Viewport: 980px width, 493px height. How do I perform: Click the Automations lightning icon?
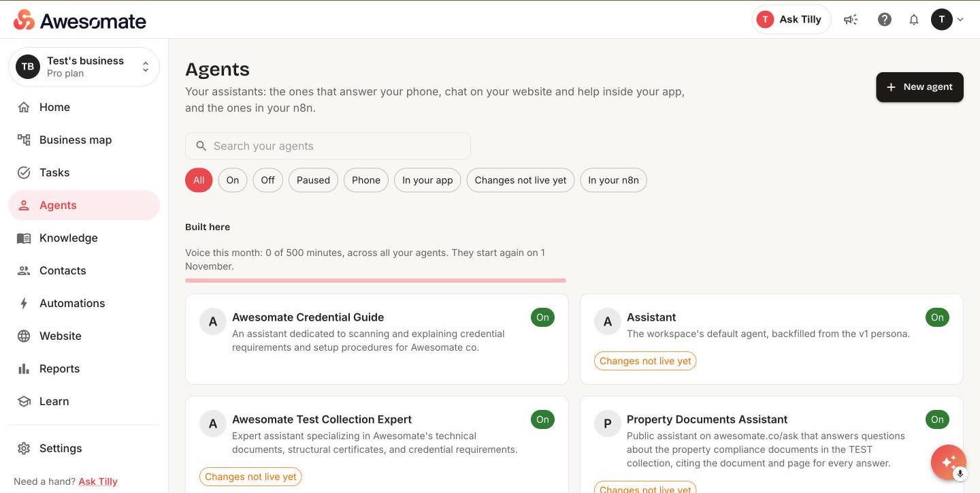[24, 303]
